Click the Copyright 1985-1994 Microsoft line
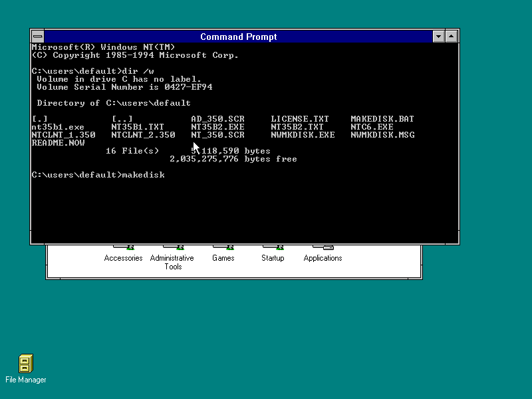 click(135, 55)
